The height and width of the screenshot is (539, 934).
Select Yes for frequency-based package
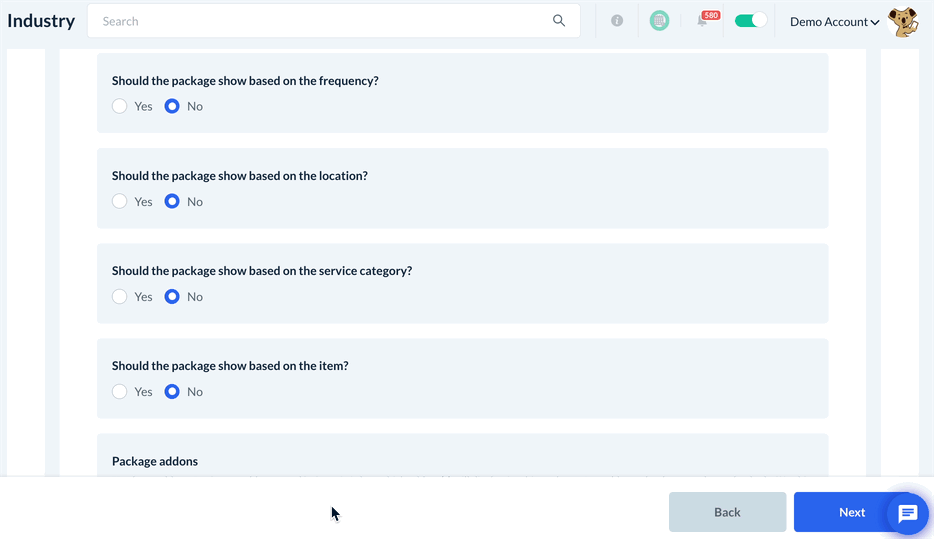coord(120,106)
